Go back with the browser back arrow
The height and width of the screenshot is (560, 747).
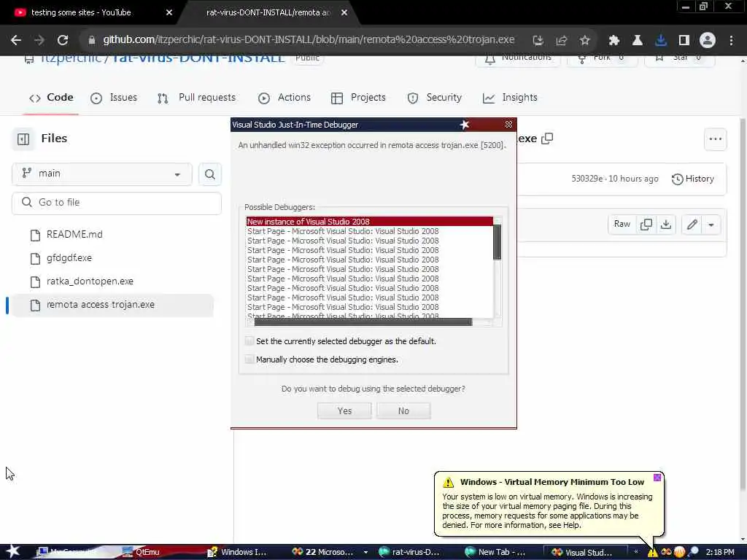coord(16,40)
